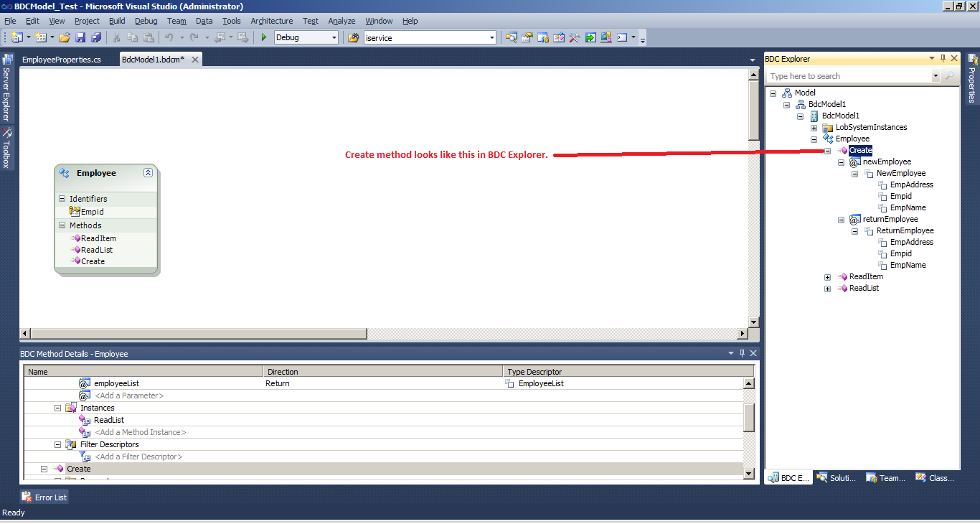Click the collapse chevron on Employee entity header

148,173
